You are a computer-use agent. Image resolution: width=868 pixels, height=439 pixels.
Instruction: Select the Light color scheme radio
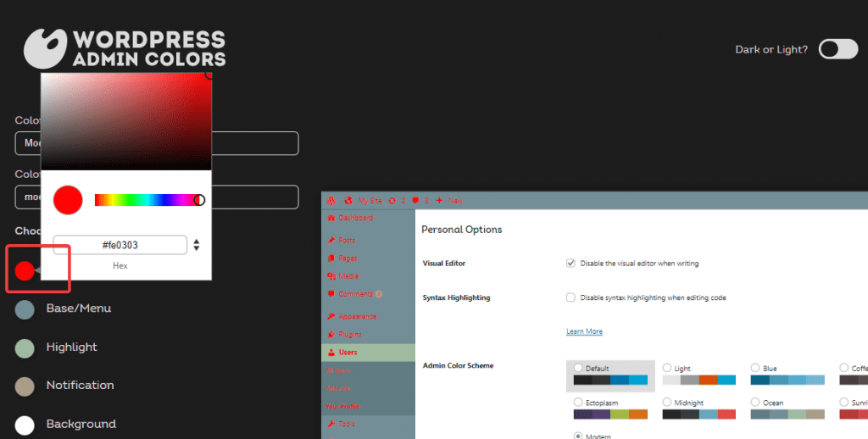point(667,368)
